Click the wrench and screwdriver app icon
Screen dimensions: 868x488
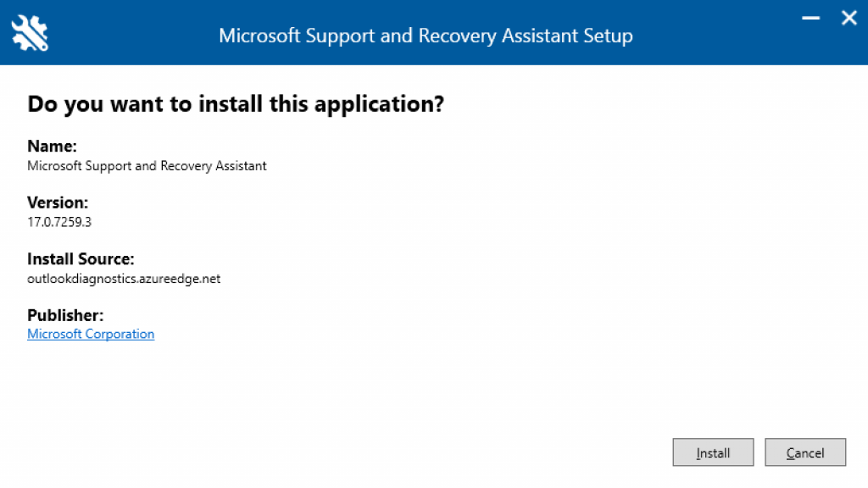click(x=30, y=33)
